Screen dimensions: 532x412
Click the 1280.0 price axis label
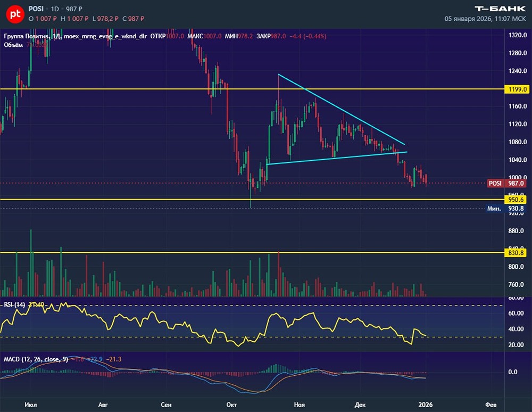click(x=518, y=53)
